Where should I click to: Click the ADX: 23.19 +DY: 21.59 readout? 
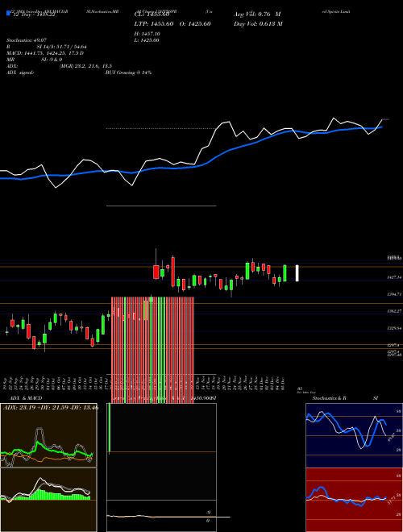click(x=51, y=407)
